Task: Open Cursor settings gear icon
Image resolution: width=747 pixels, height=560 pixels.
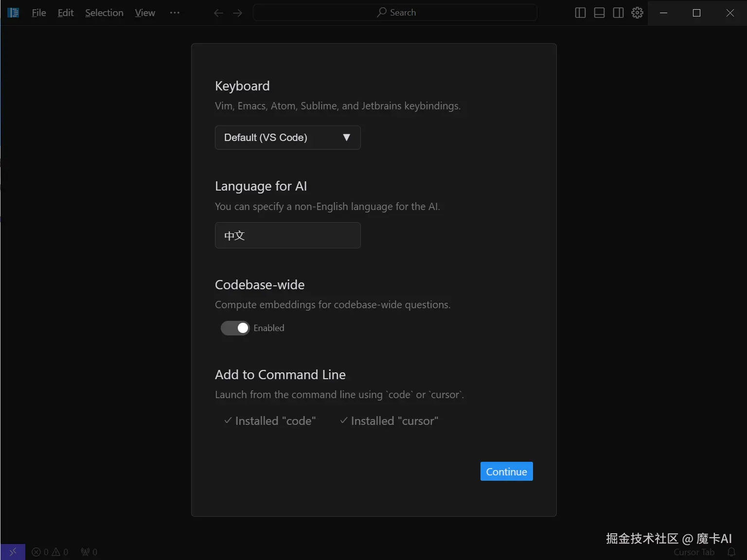Action: [x=637, y=13]
